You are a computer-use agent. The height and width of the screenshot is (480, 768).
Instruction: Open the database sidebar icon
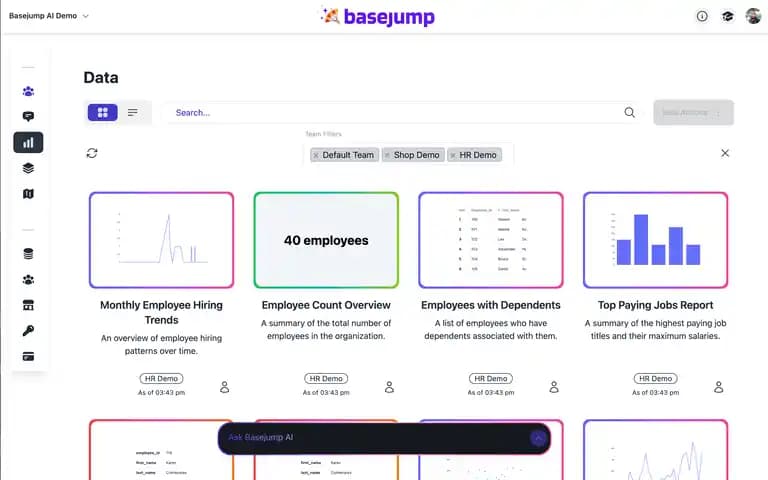28,254
